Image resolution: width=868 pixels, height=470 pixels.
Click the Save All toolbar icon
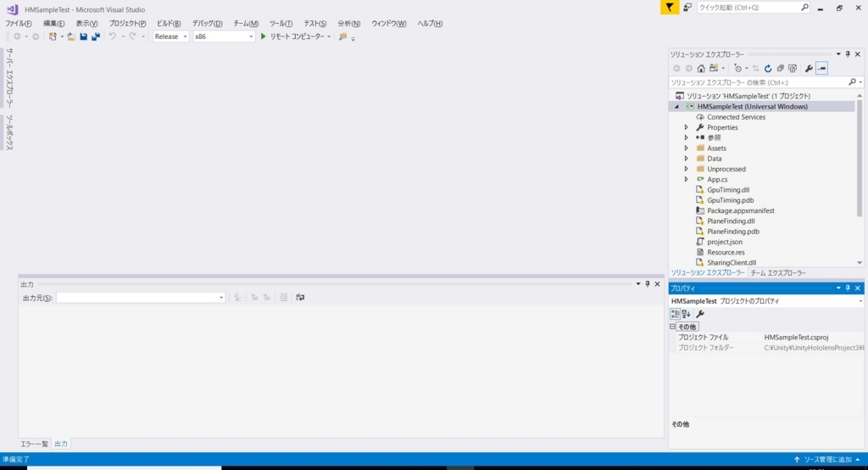[95, 36]
